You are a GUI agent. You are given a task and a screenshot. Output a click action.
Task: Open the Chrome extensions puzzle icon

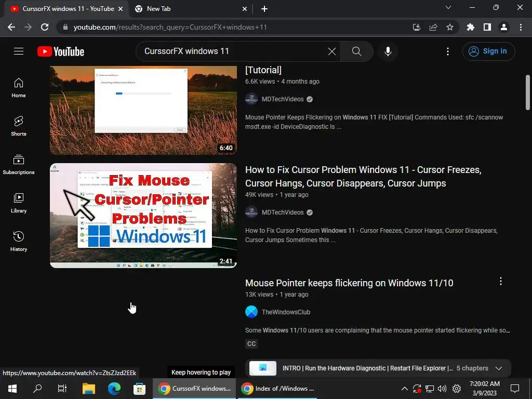point(471,27)
